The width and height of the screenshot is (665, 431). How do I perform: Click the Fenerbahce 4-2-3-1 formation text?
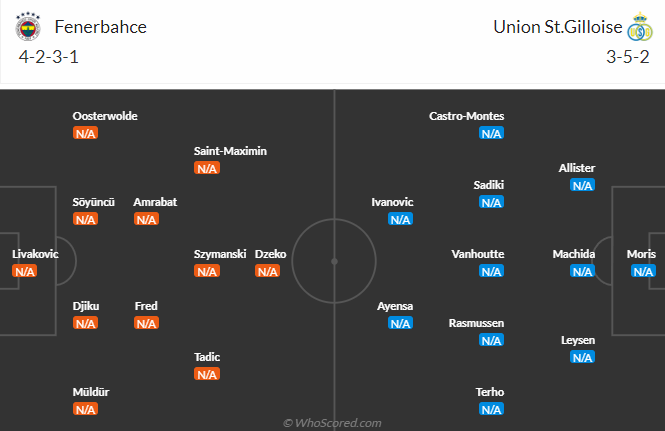(49, 57)
